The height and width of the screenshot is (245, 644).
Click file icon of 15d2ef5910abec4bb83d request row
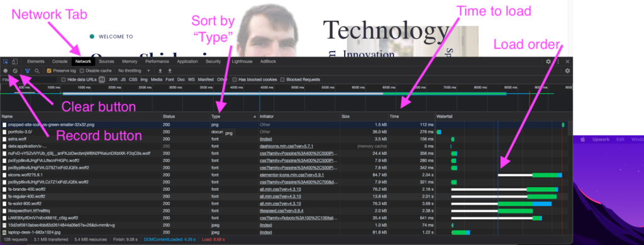coord(4,225)
